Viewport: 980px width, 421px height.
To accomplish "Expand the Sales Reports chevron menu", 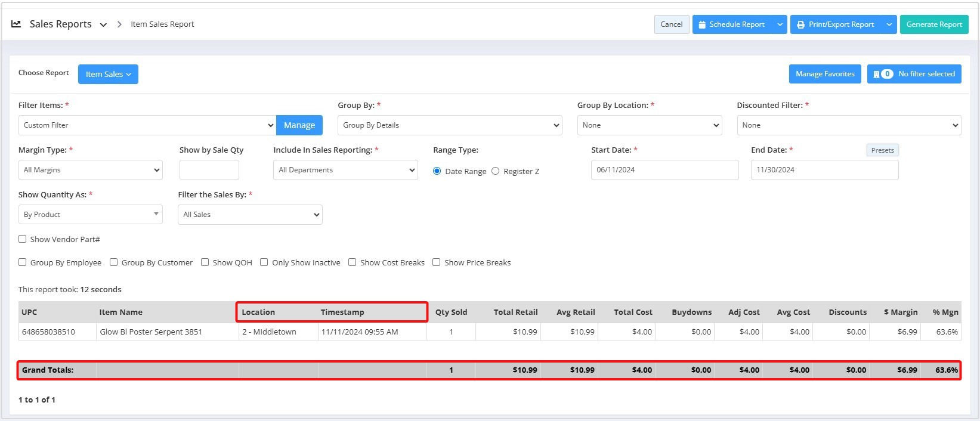I will point(103,24).
